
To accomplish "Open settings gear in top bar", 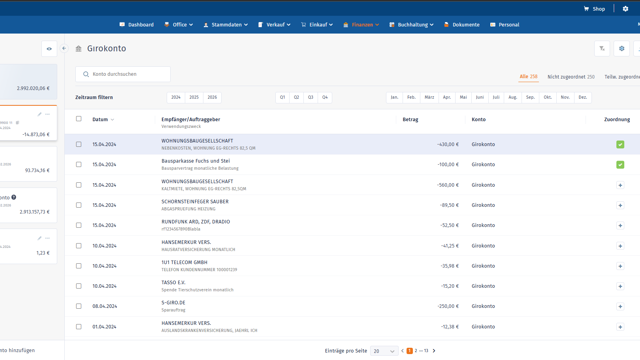I will coord(625,9).
